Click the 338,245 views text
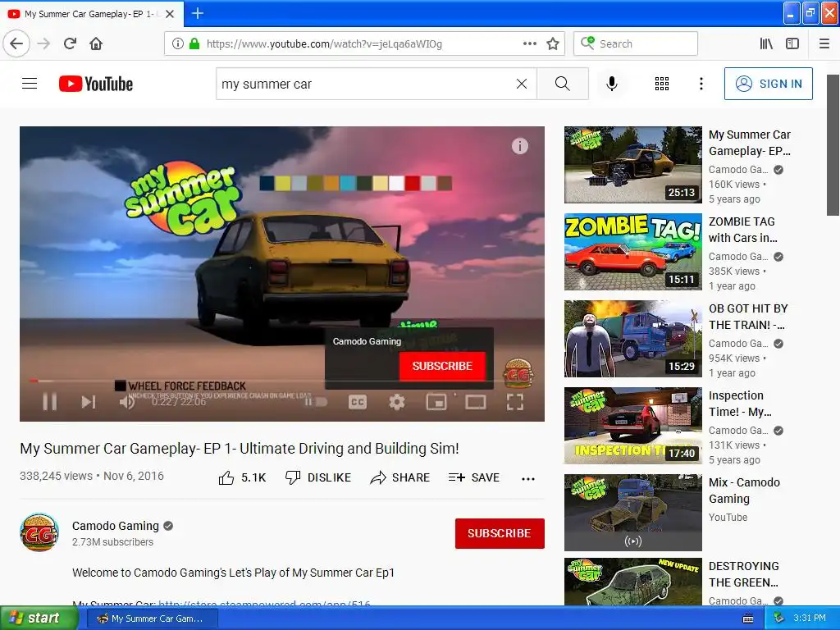The width and height of the screenshot is (840, 630). (x=56, y=476)
